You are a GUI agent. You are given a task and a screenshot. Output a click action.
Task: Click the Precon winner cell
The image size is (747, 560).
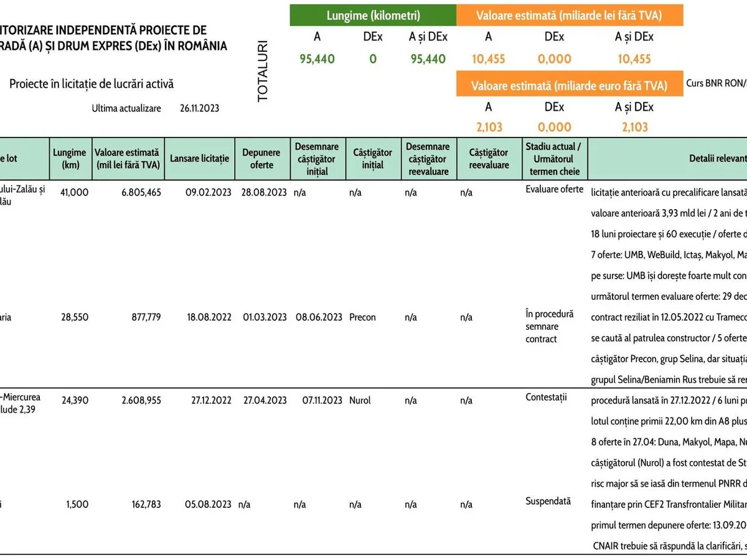coord(362,317)
